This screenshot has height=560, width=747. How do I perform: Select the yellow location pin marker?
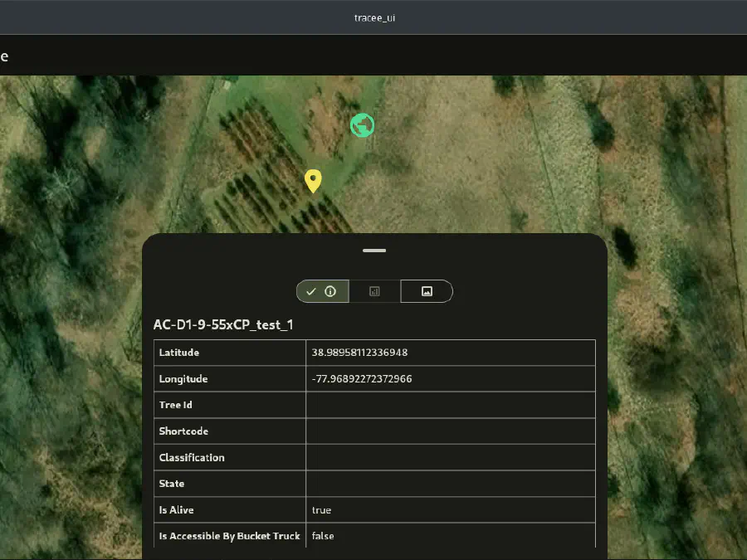313,181
